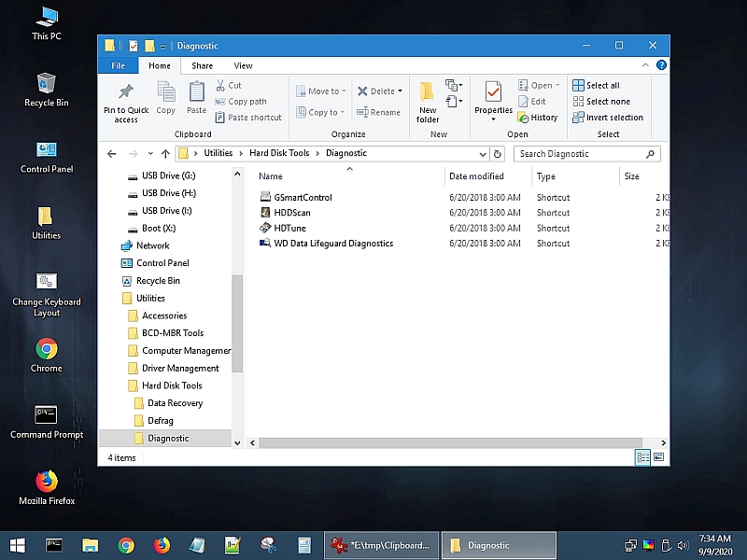Click Paste shortcut in ribbon
747x560 pixels.
(248, 118)
